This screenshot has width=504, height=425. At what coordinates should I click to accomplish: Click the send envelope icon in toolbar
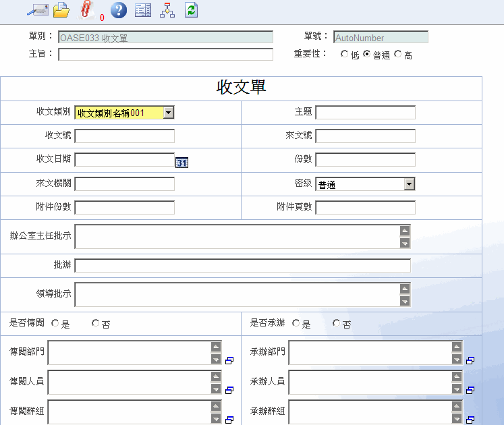click(36, 10)
